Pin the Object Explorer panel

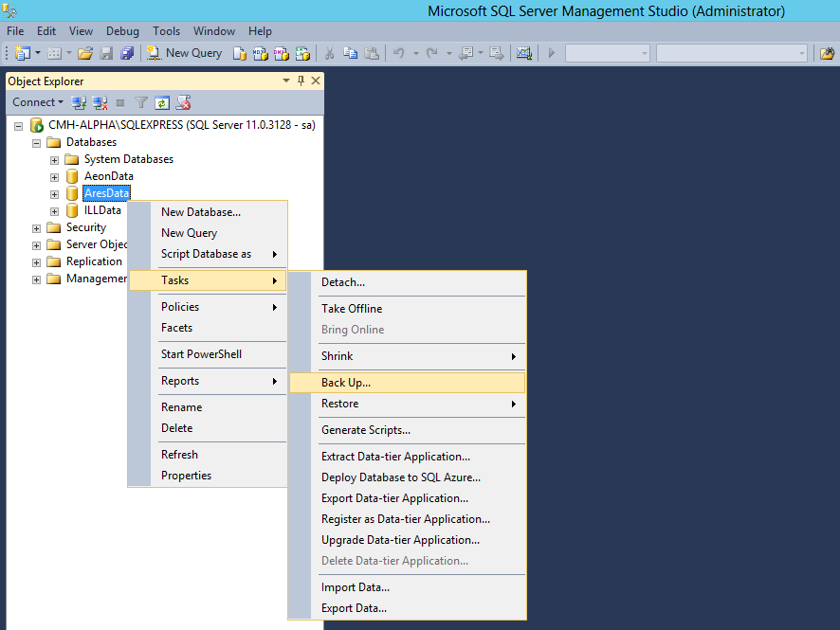299,81
